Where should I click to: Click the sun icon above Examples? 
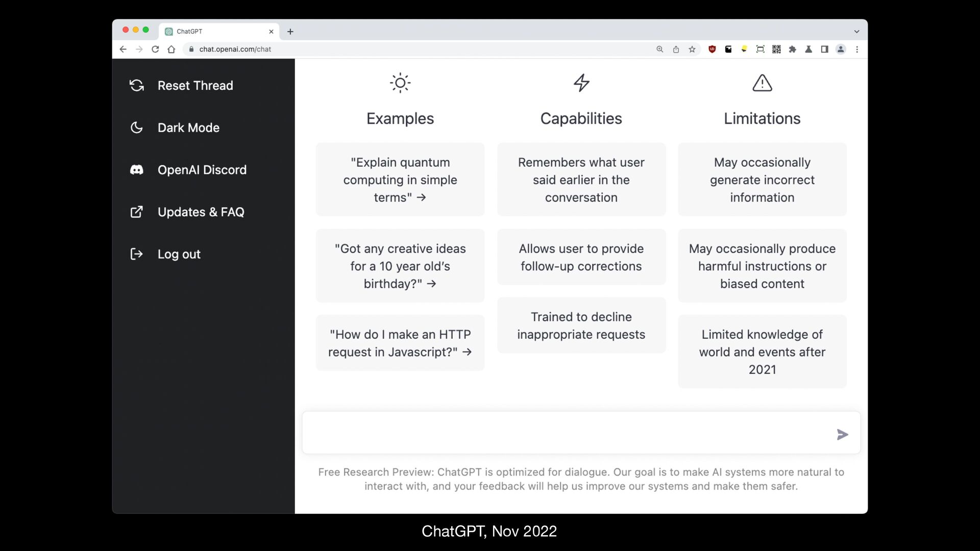(400, 83)
